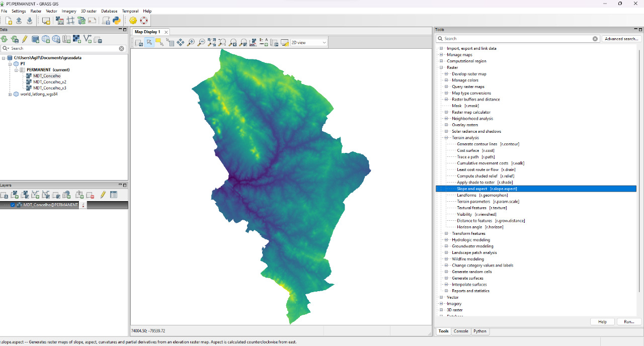Collapse the Terrain analysis tree node
644x346 pixels.
pos(446,138)
